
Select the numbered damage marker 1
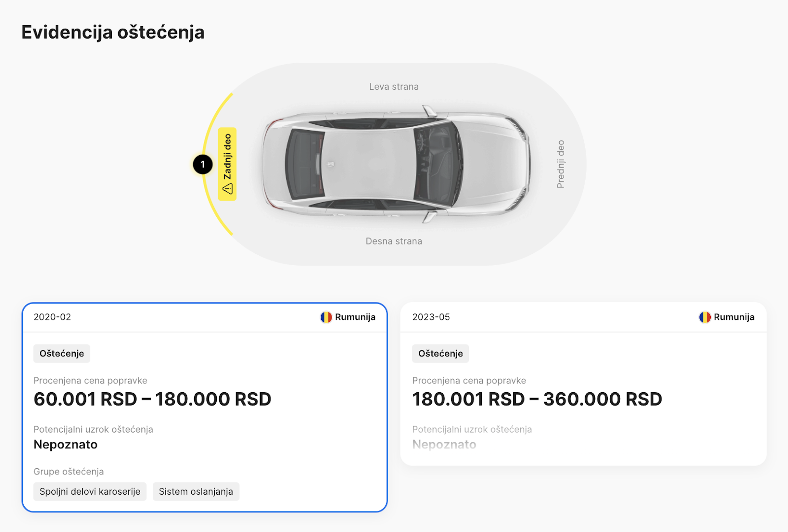click(203, 164)
